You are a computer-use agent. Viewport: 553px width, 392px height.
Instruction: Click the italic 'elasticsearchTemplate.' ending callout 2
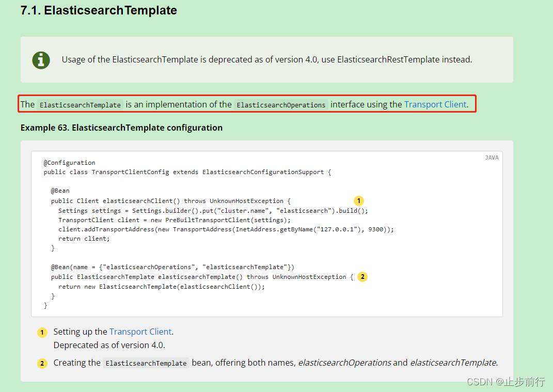(454, 363)
